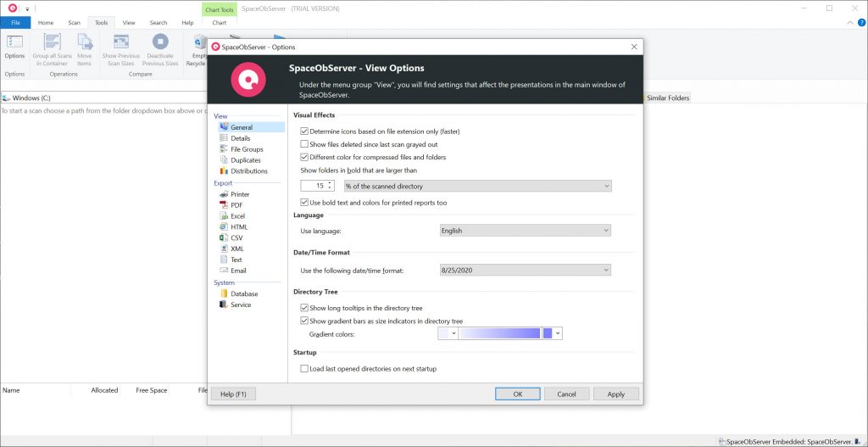868x447 pixels.
Task: Click the light gradient start color swatch
Action: point(444,333)
